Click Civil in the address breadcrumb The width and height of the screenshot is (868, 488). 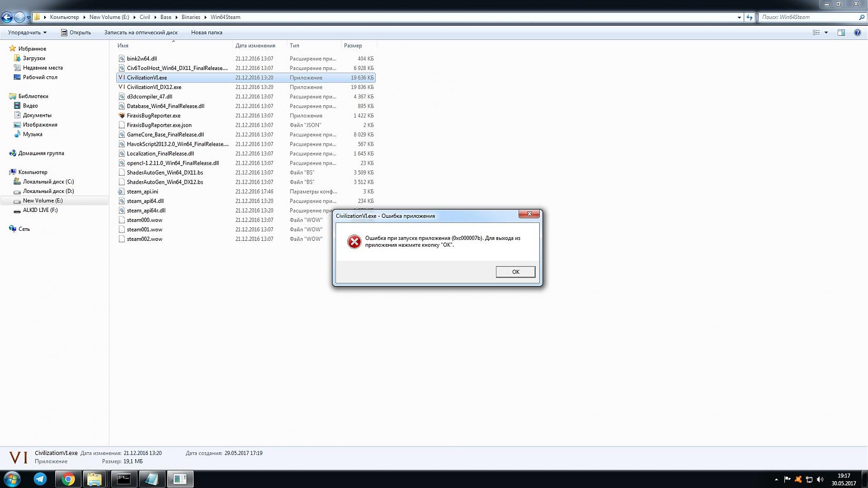point(145,17)
